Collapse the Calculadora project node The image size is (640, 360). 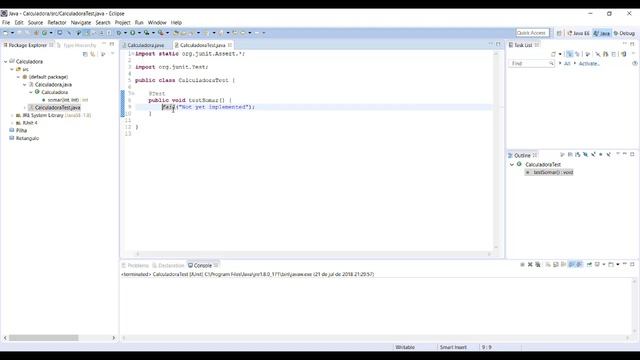[x=6, y=61]
